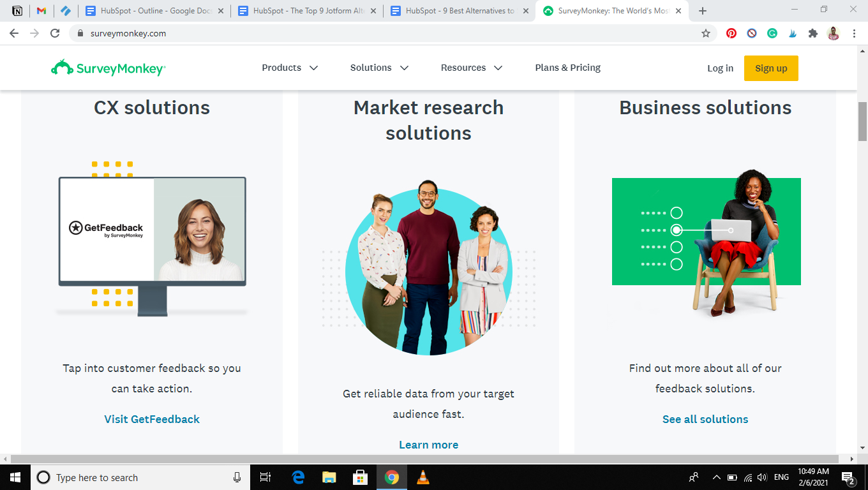Click the Windows search box
The width and height of the screenshot is (868, 490).
pyautogui.click(x=139, y=477)
